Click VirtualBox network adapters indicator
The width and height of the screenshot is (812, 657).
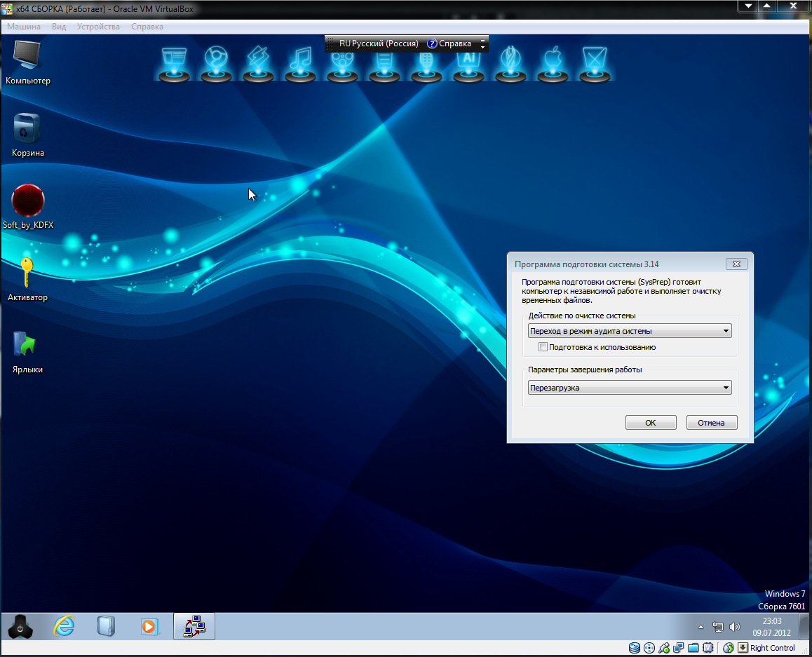[678, 648]
